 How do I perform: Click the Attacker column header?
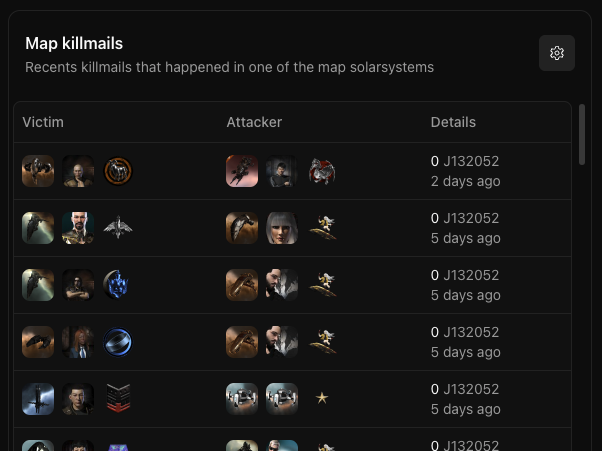[254, 122]
